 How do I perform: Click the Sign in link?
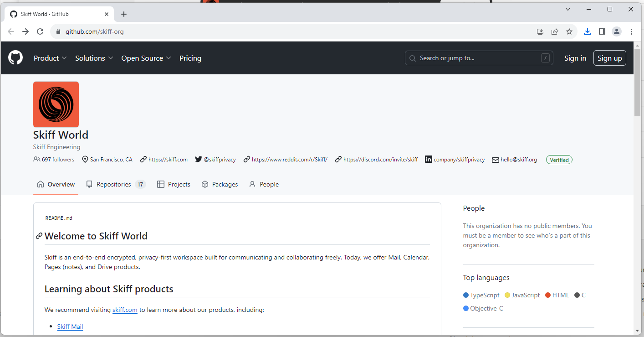[x=575, y=58]
